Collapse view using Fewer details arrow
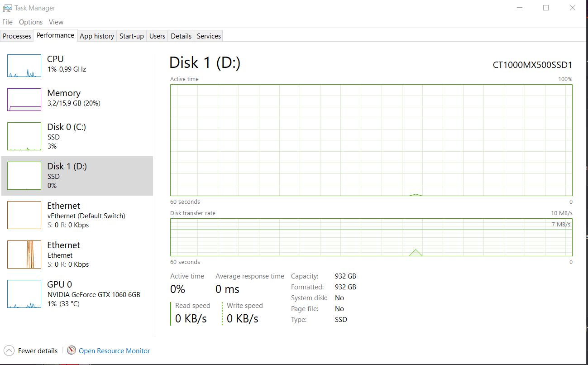 9,351
